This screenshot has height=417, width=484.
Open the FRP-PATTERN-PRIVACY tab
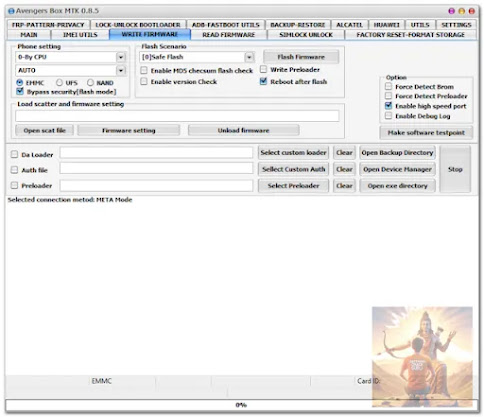[48, 25]
